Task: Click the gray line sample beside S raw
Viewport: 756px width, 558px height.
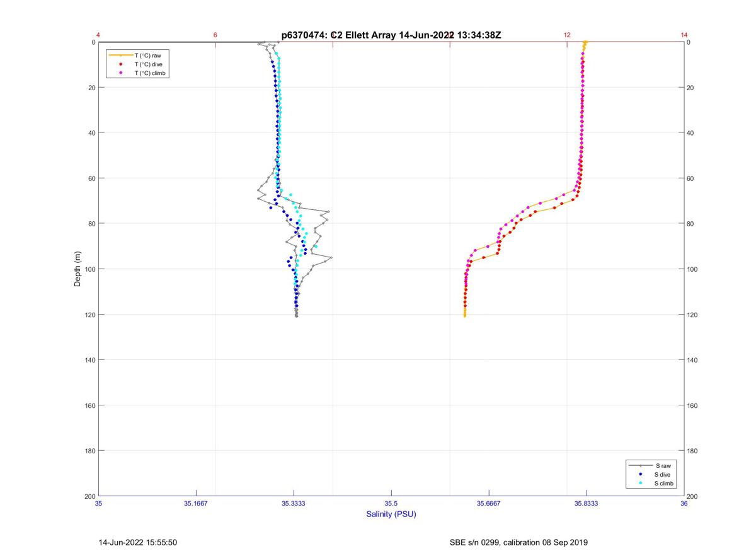Action: click(640, 465)
